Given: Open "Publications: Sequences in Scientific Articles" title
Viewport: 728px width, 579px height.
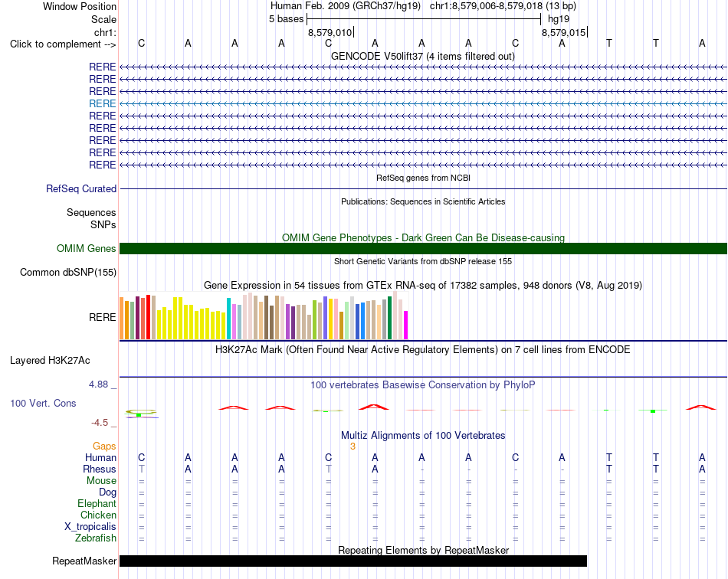Looking at the screenshot, I should pyautogui.click(x=423, y=201).
